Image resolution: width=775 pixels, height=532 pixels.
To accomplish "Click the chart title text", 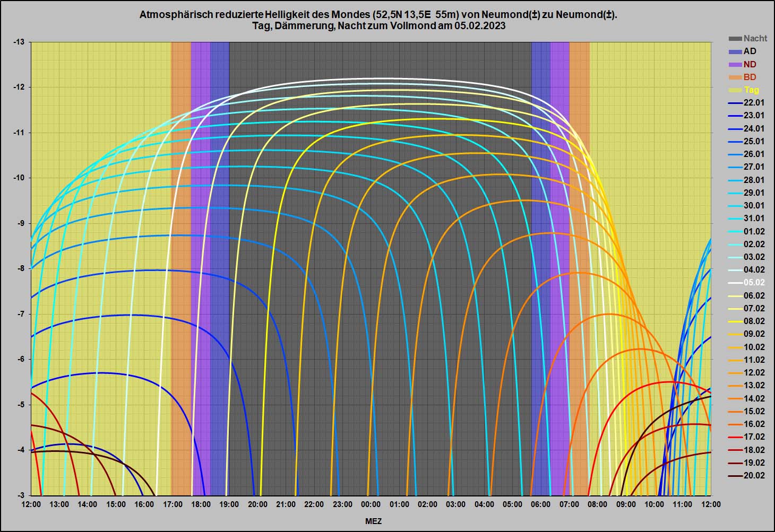I will click(378, 15).
